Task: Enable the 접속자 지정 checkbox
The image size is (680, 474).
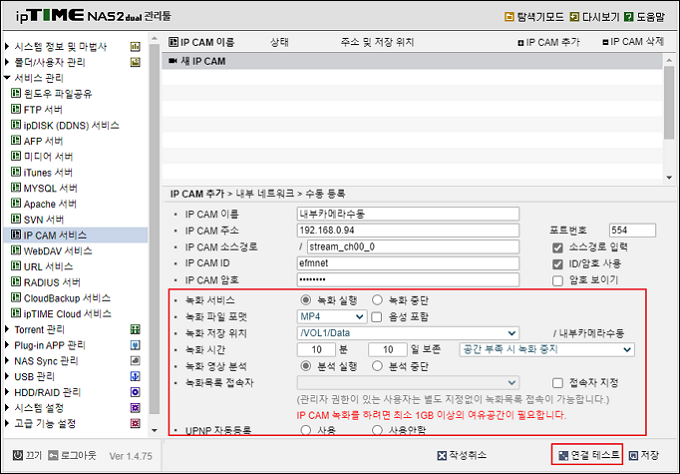Action: (x=558, y=383)
